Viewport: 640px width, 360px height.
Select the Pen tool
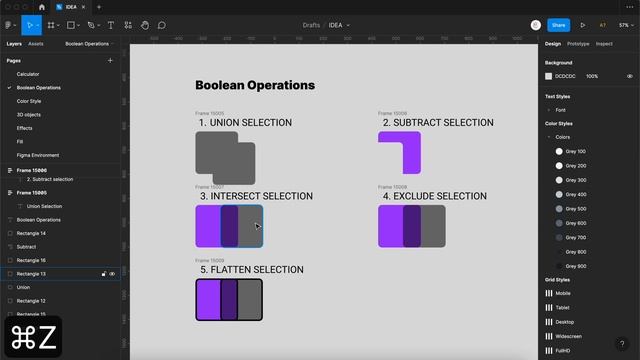point(91,25)
